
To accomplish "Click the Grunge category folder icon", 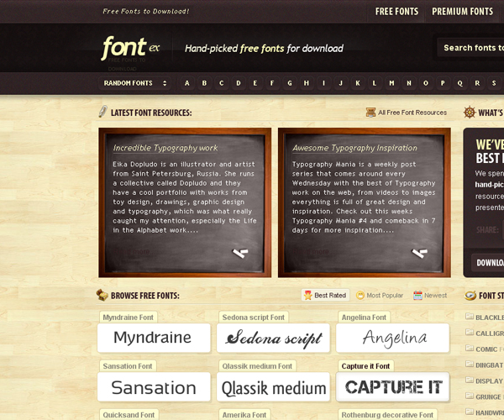I will tap(470, 396).
